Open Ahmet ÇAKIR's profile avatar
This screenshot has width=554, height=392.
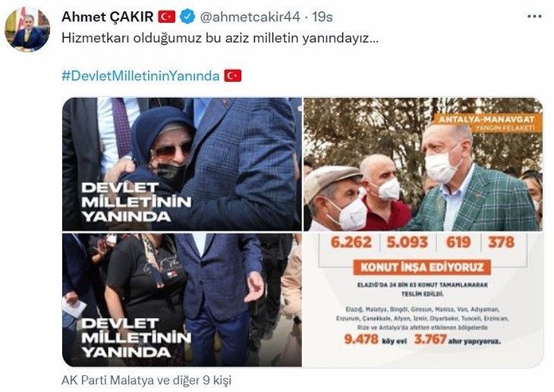27,30
